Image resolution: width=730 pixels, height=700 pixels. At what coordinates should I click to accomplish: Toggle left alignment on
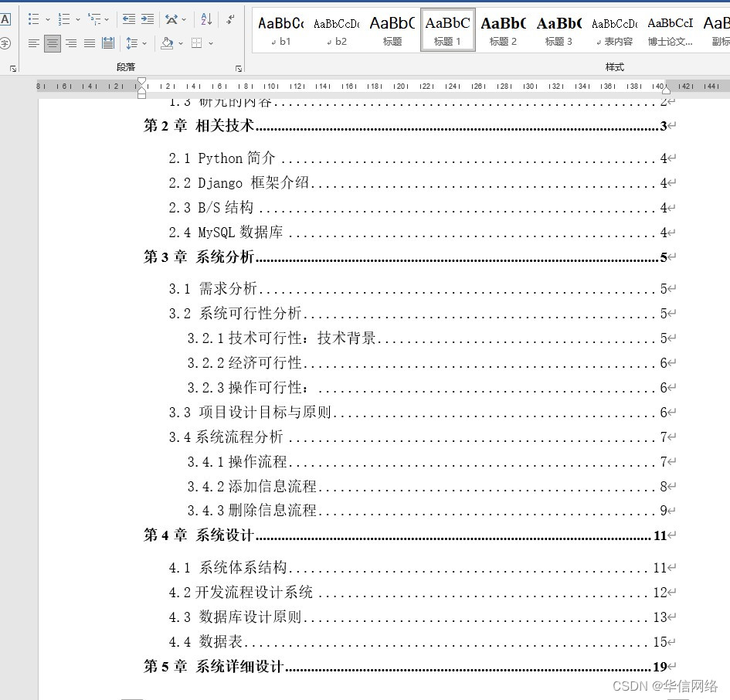pyautogui.click(x=34, y=42)
